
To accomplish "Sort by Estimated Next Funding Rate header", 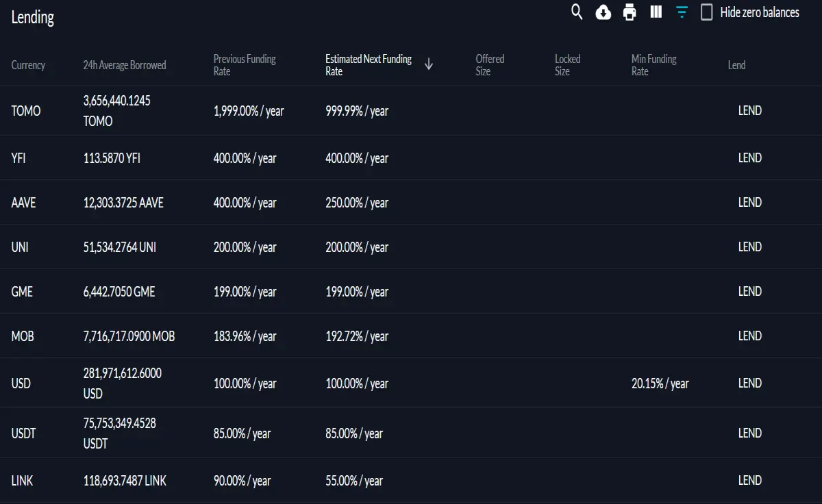I will tap(369, 65).
